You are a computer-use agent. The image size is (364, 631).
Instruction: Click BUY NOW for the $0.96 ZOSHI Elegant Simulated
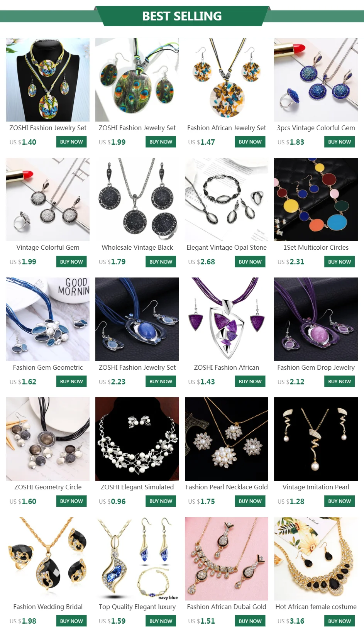tap(161, 501)
